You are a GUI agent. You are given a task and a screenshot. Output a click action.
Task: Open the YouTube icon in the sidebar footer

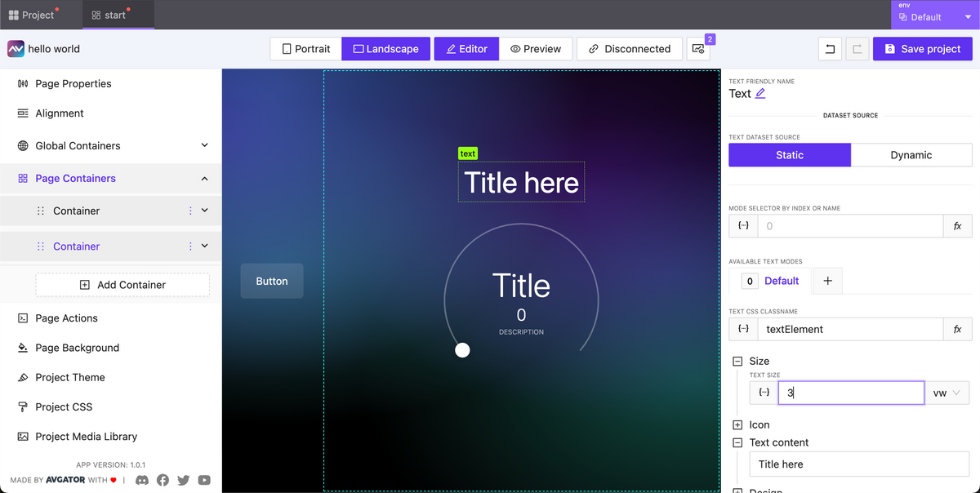point(204,480)
